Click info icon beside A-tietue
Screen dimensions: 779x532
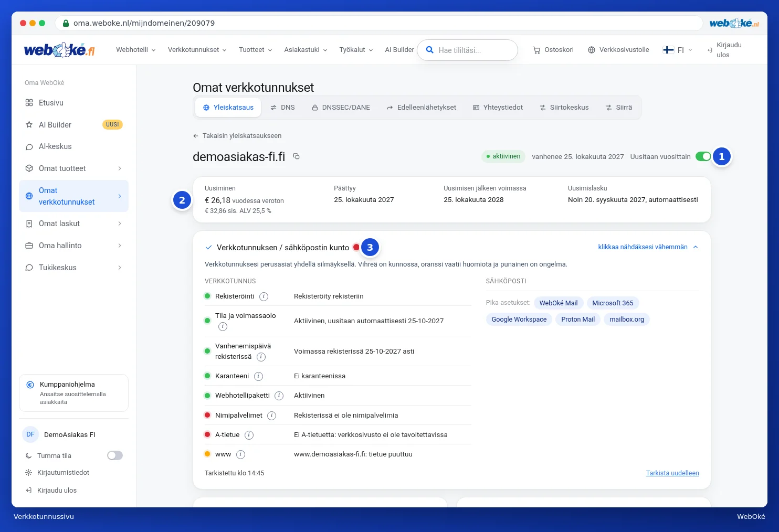click(x=249, y=435)
